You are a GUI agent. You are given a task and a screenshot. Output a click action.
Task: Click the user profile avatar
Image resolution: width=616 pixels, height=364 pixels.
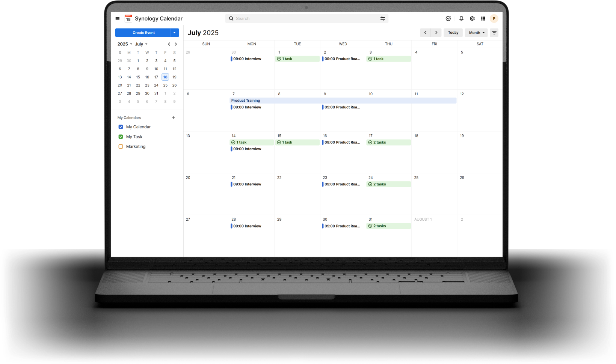[494, 18]
